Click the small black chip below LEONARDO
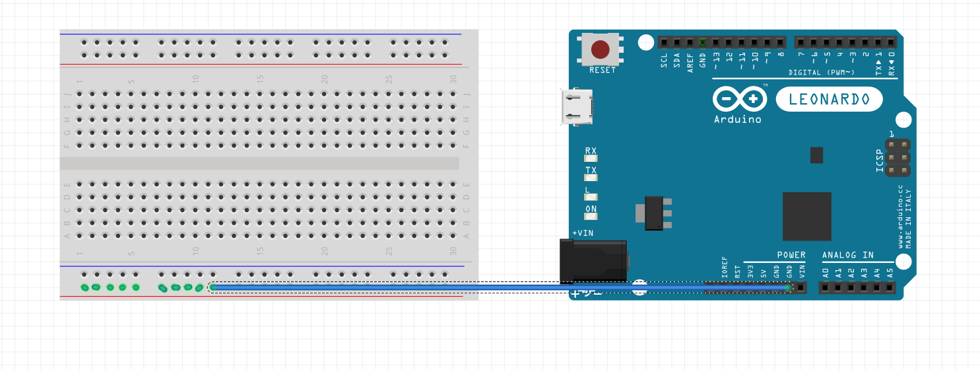Image resolution: width=980 pixels, height=370 pixels. pos(817,155)
